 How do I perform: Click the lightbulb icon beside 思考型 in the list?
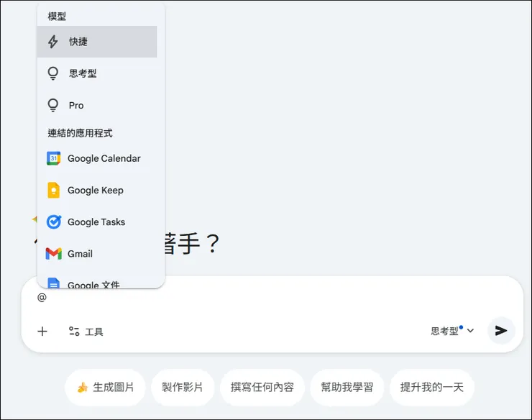tap(53, 73)
